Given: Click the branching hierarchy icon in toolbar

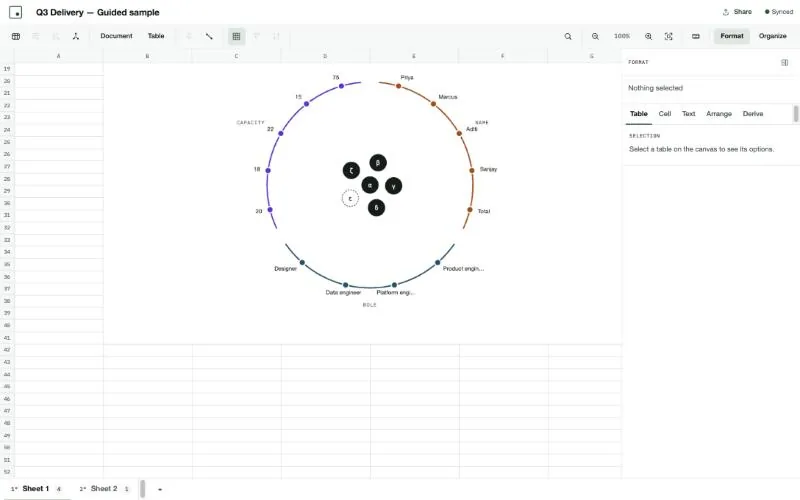Looking at the screenshot, I should pos(76,36).
